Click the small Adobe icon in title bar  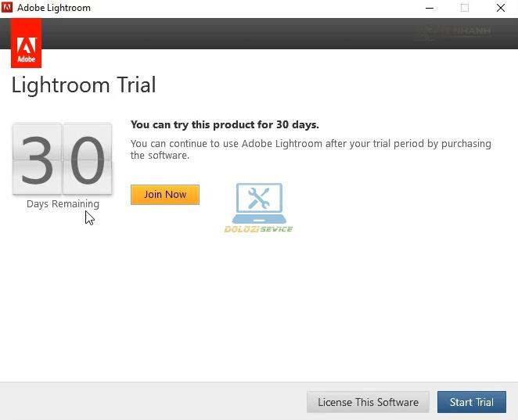pos(7,8)
